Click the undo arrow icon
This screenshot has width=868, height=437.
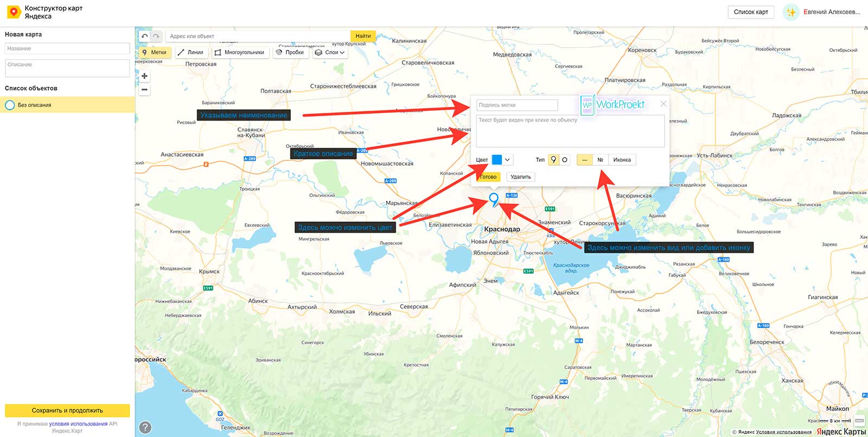[x=144, y=36]
